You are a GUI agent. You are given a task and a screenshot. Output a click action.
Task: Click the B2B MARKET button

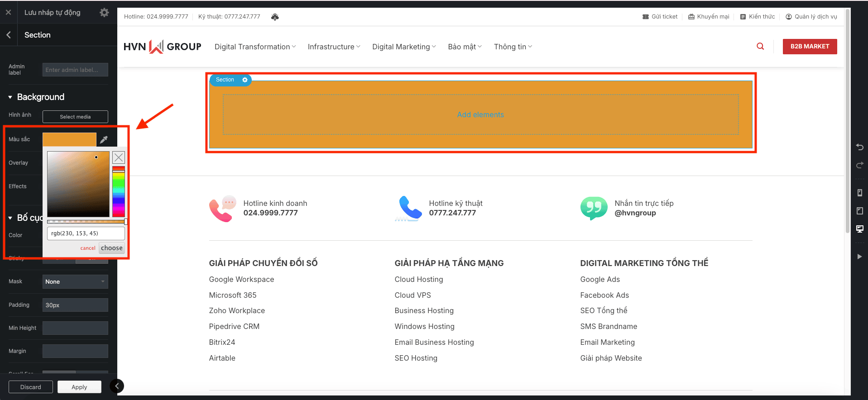(810, 47)
